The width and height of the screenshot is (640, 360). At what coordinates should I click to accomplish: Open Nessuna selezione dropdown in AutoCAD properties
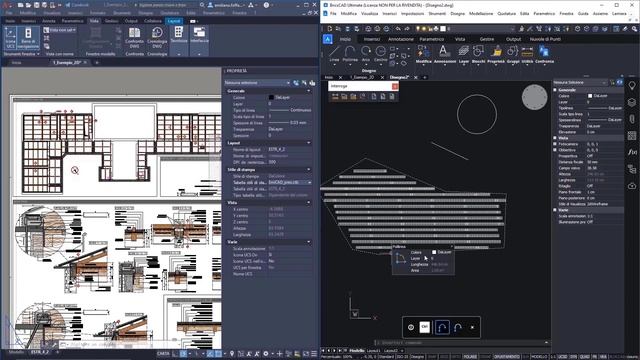[x=257, y=82]
